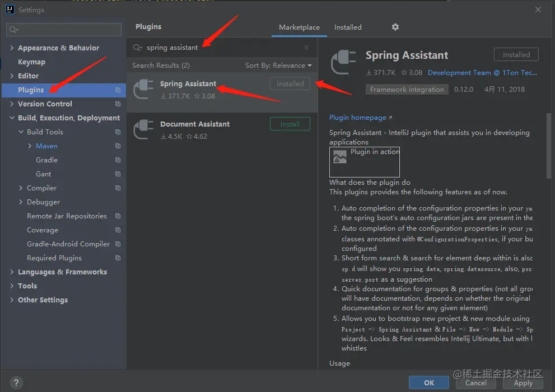
Task: Click the project-level icon beside Build Tools
Action: (x=118, y=132)
